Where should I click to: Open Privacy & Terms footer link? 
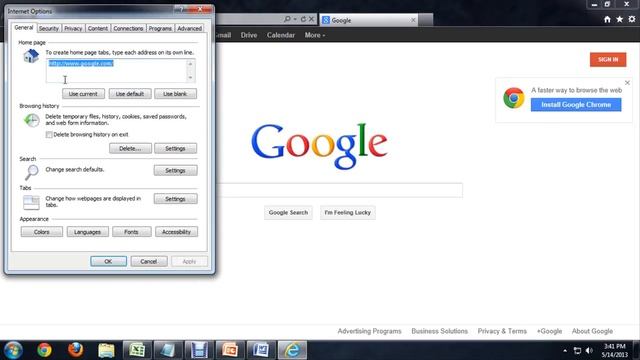pyautogui.click(x=502, y=331)
